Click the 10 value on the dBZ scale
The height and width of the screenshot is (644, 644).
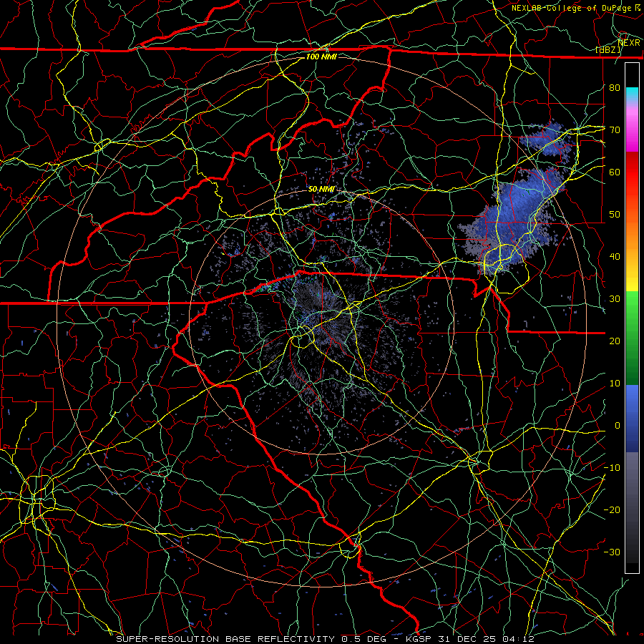point(615,384)
